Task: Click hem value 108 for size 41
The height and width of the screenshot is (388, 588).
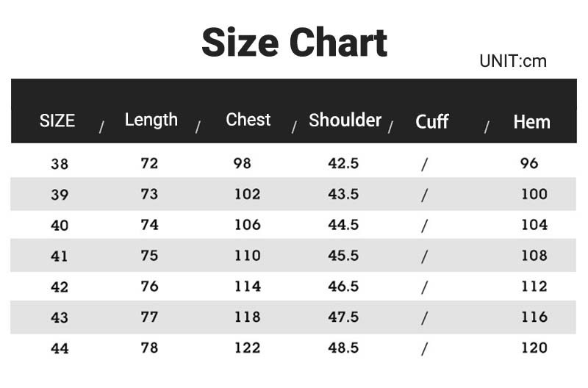Action: [534, 256]
